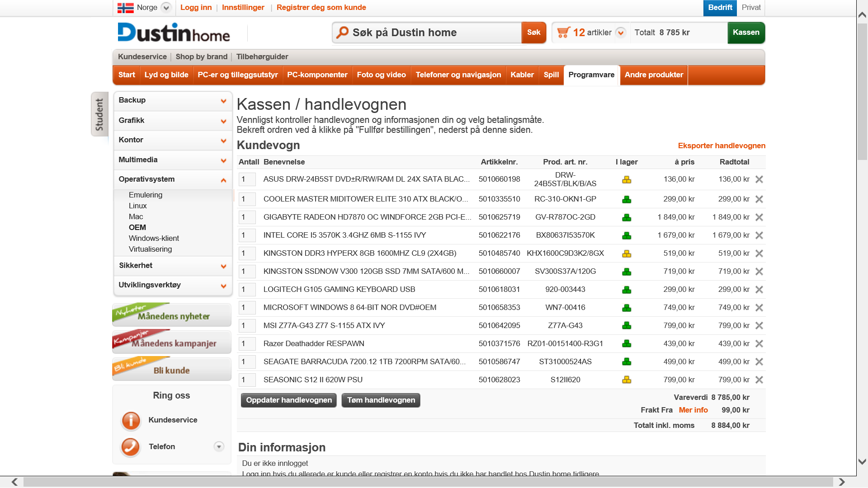Expand the Kontor category

coord(223,141)
